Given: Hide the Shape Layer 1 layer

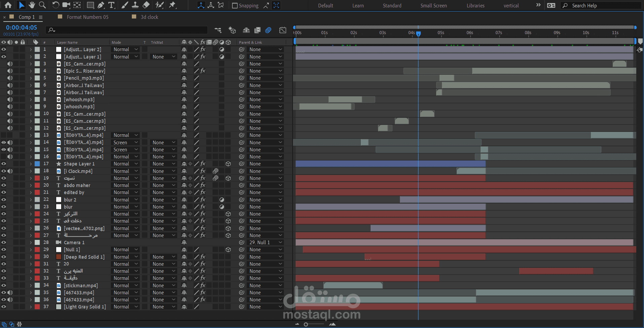Looking at the screenshot, I should (x=4, y=164).
